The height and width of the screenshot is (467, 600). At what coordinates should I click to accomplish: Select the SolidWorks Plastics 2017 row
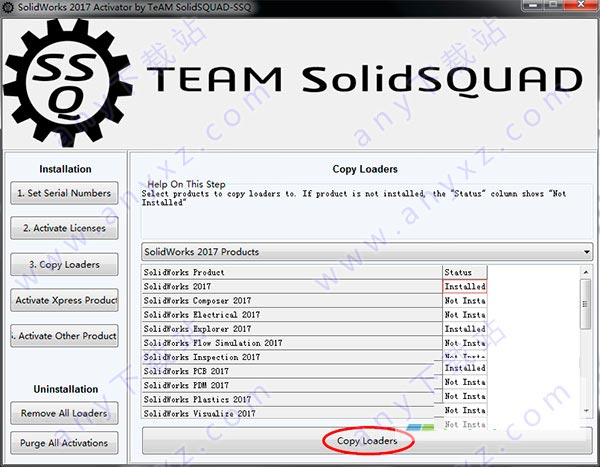click(292, 400)
